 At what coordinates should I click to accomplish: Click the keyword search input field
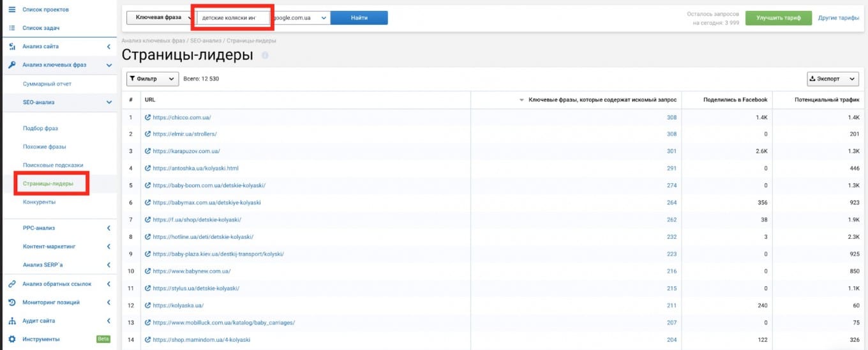tap(228, 18)
